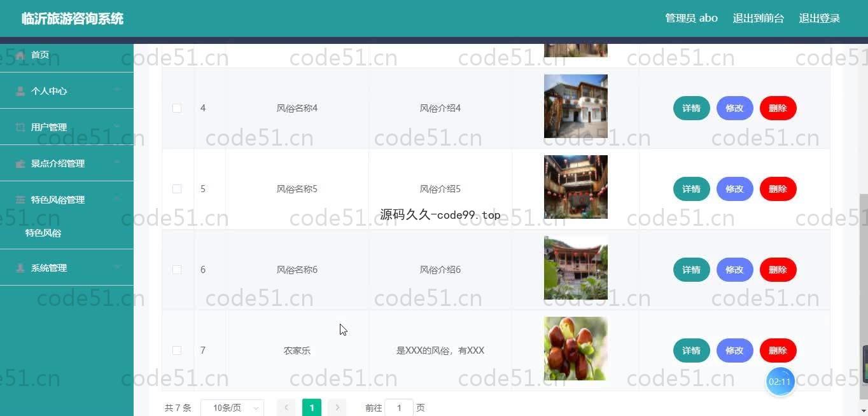Click 详情 button for 风俗名称6
This screenshot has height=416, width=868.
click(x=692, y=270)
